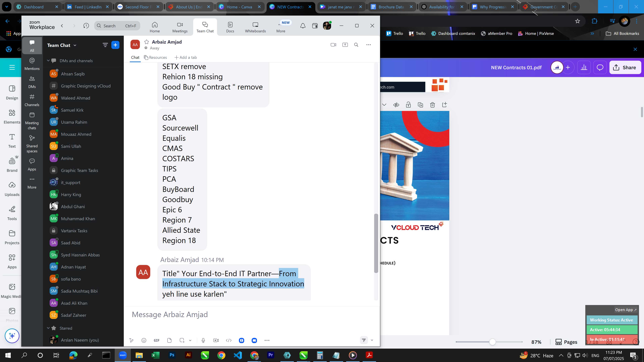Open Canva comments speech bubble icon

(x=600, y=67)
